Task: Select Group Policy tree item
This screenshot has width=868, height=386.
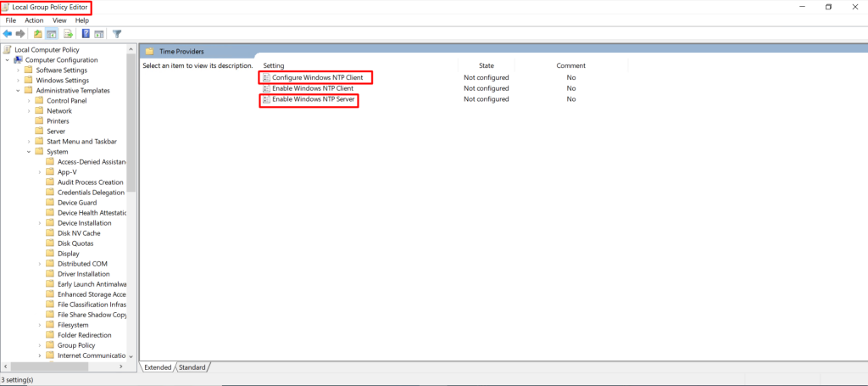Action: 76,345
